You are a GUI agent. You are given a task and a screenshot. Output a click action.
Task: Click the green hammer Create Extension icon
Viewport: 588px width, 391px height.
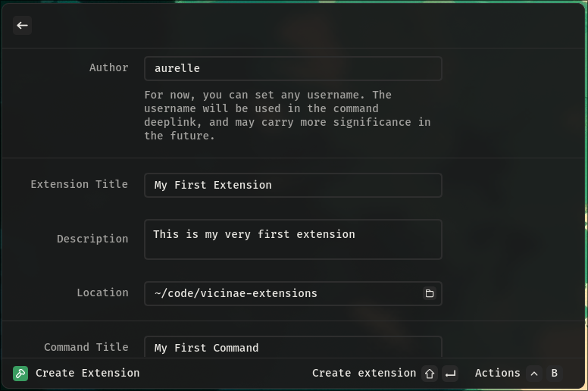tap(20, 374)
